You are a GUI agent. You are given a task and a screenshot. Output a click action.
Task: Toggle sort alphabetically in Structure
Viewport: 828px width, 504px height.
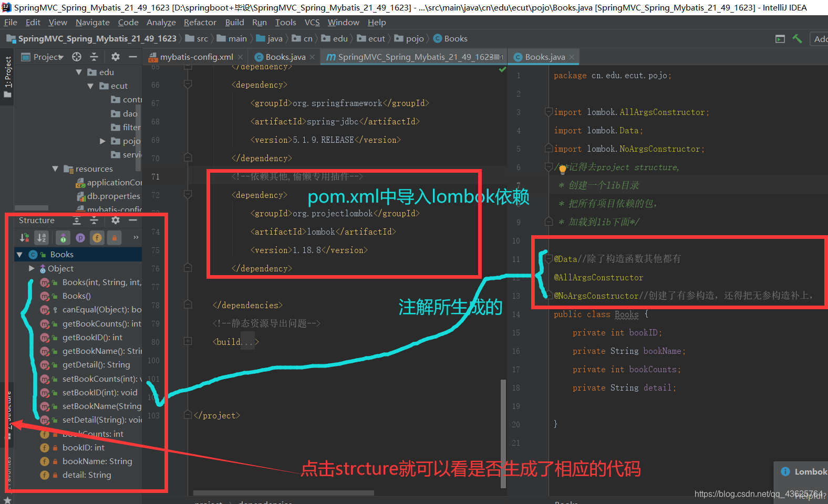(x=42, y=238)
